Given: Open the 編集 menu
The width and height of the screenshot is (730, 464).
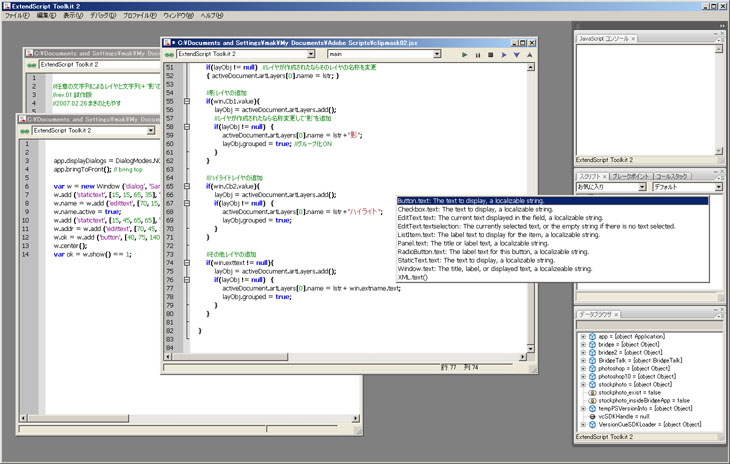Looking at the screenshot, I should [x=46, y=15].
